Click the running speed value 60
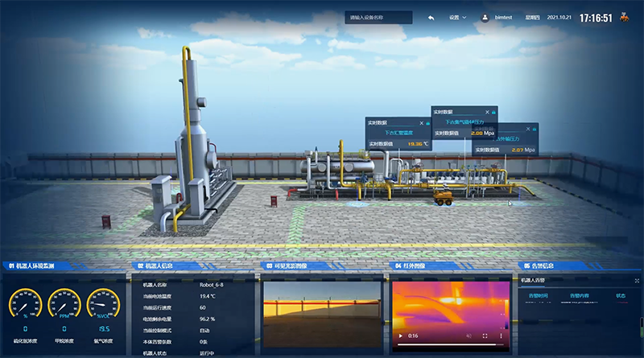The image size is (644, 358). pos(203,307)
